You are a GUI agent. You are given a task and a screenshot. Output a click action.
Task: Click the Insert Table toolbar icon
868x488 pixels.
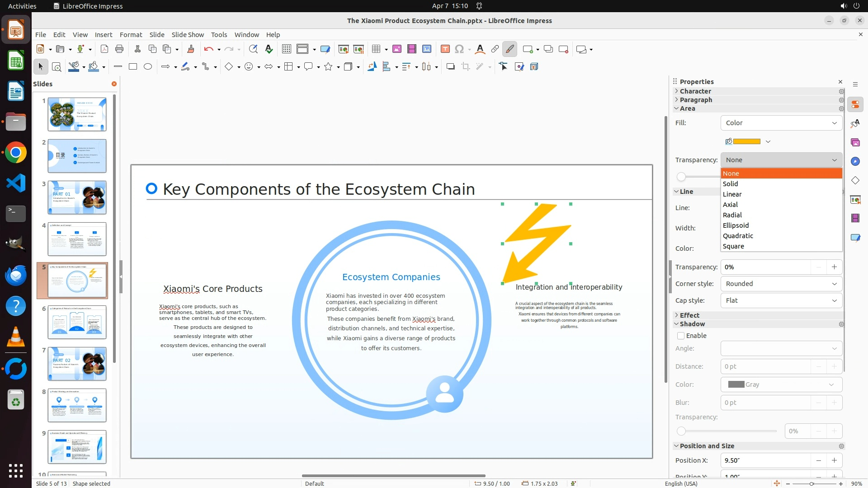click(x=376, y=49)
